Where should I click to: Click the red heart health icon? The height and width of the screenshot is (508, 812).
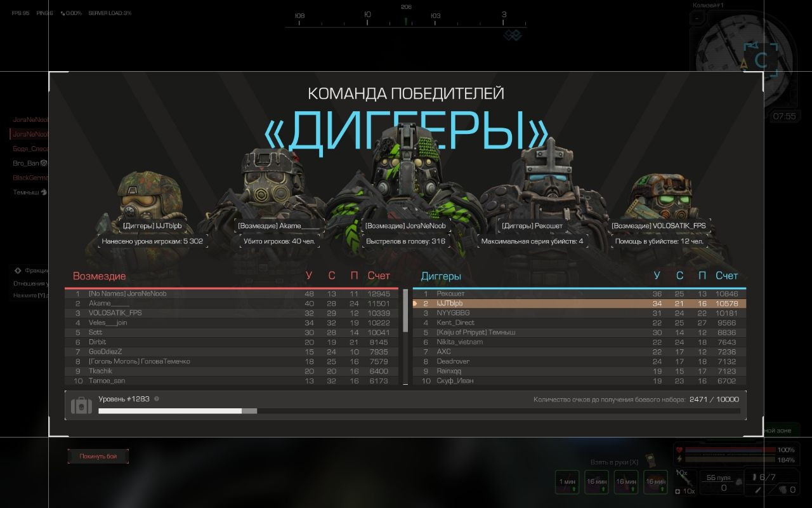click(x=681, y=450)
